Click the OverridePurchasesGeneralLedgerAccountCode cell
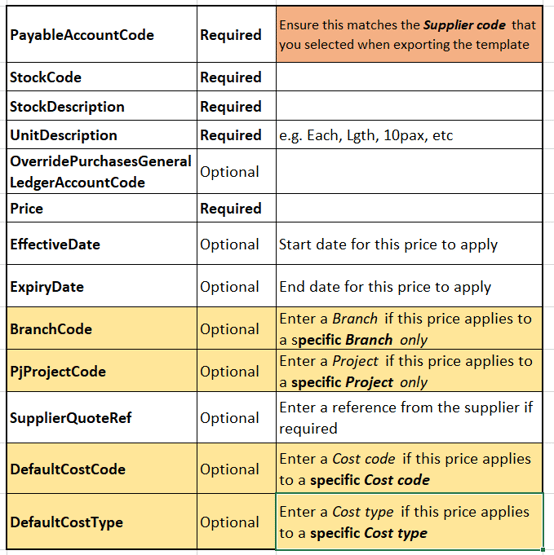Image resolution: width=554 pixels, height=555 pixels. (102, 171)
